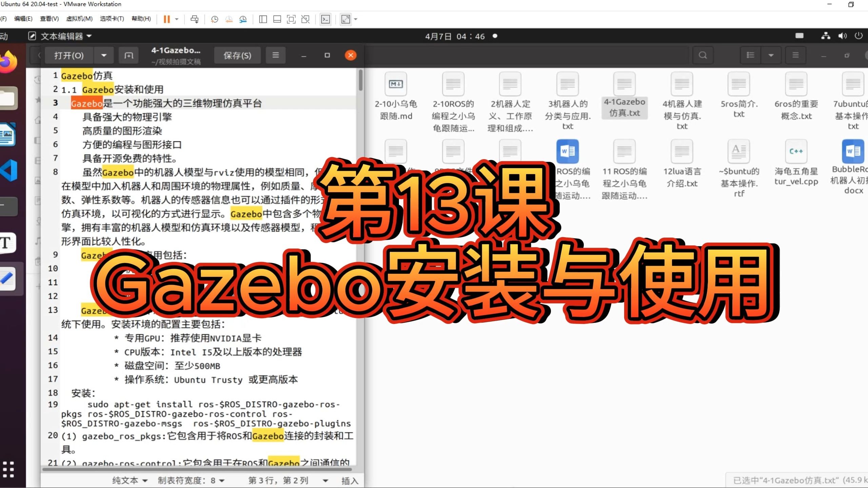Open 2-10小乌龟跟随.md markdown file
The height and width of the screenshot is (488, 868).
(x=396, y=97)
